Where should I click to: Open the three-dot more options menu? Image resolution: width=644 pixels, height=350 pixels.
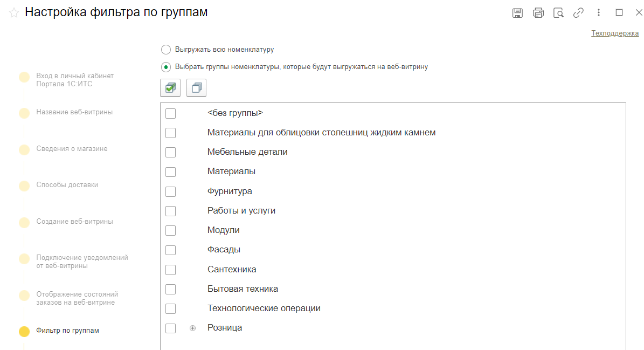pos(598,13)
